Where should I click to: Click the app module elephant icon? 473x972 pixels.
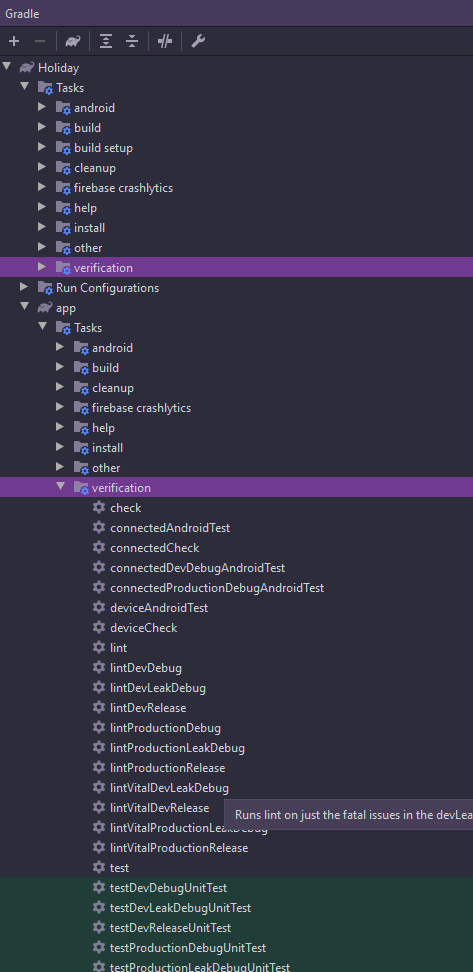coord(44,307)
